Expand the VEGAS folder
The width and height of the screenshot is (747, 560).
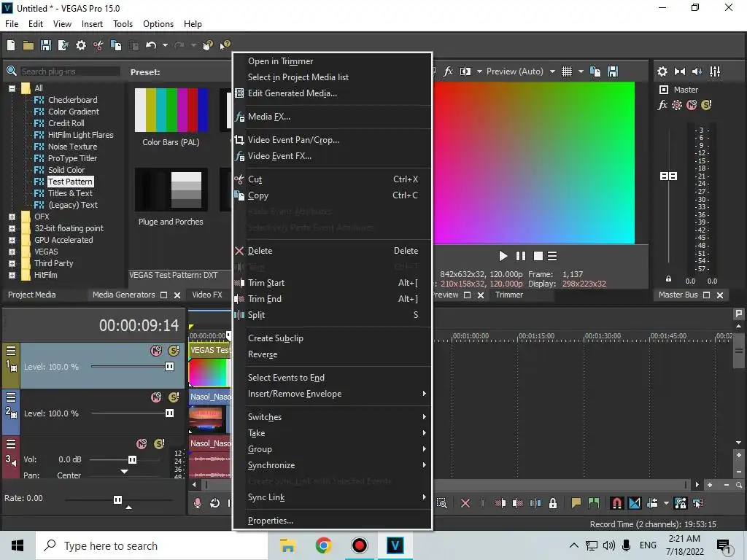coord(12,252)
